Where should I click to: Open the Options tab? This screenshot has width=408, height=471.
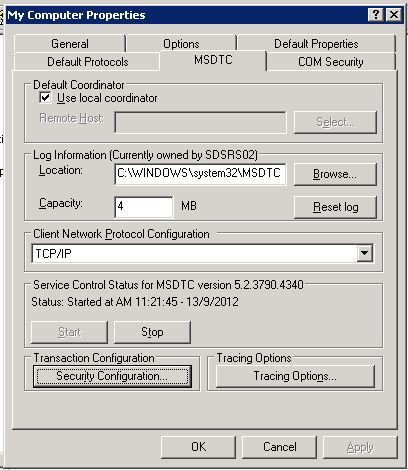pyautogui.click(x=181, y=44)
